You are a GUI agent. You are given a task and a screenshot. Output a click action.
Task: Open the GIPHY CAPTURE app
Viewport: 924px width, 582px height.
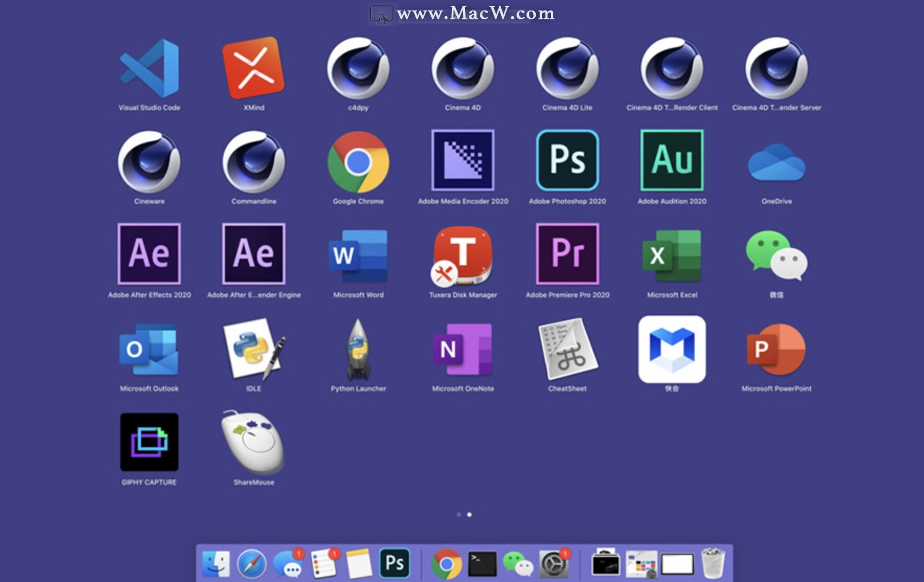(x=149, y=442)
